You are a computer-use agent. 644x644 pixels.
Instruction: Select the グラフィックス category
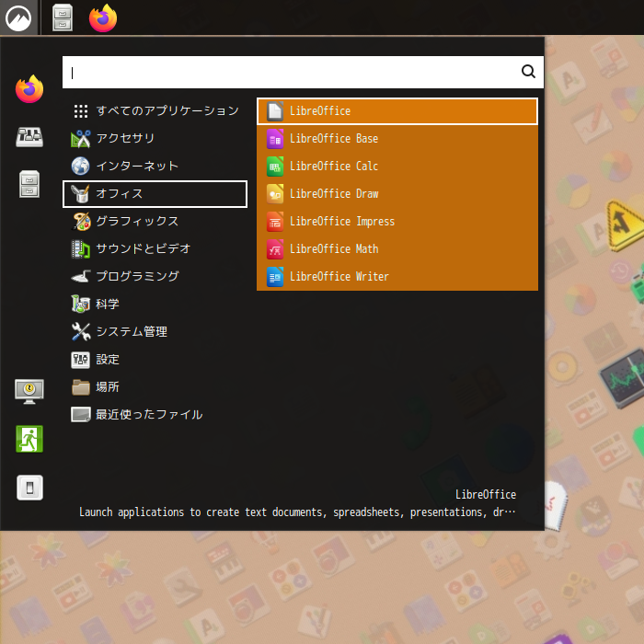pyautogui.click(x=155, y=222)
